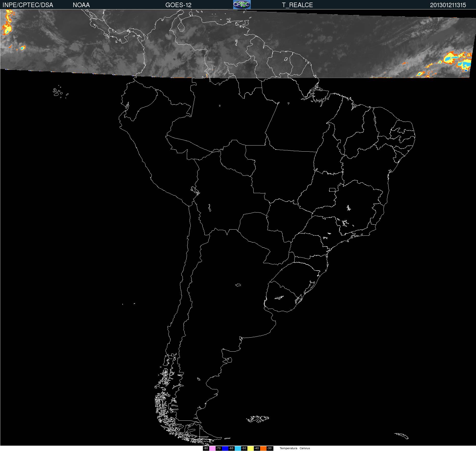The height and width of the screenshot is (451, 476).
Task: Select the orange legend color swatch
Action: (263, 448)
